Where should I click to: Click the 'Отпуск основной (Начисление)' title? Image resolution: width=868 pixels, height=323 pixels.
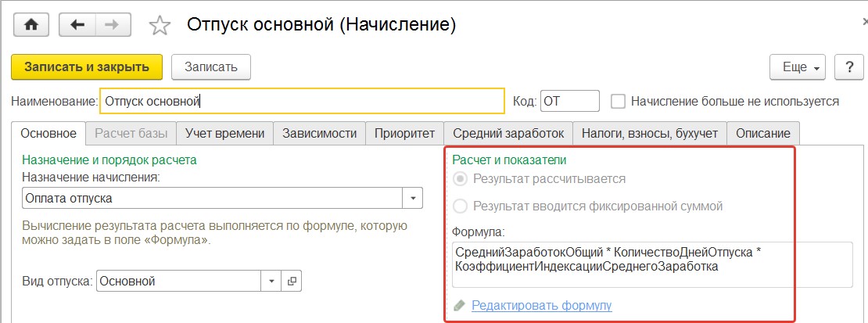321,25
